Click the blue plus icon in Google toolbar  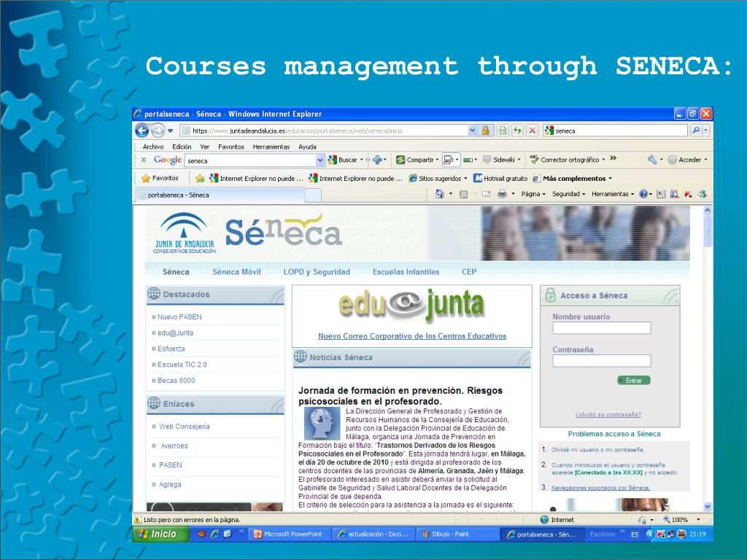pos(377,160)
